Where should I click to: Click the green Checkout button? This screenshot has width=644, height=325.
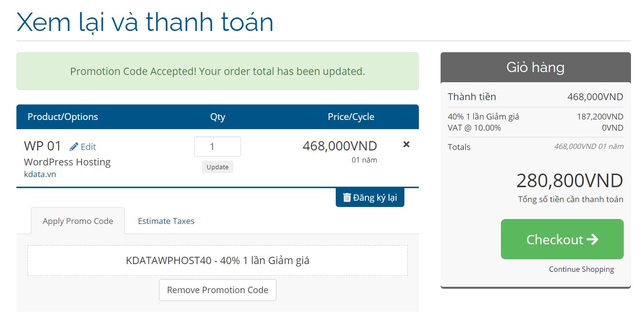pos(562,239)
